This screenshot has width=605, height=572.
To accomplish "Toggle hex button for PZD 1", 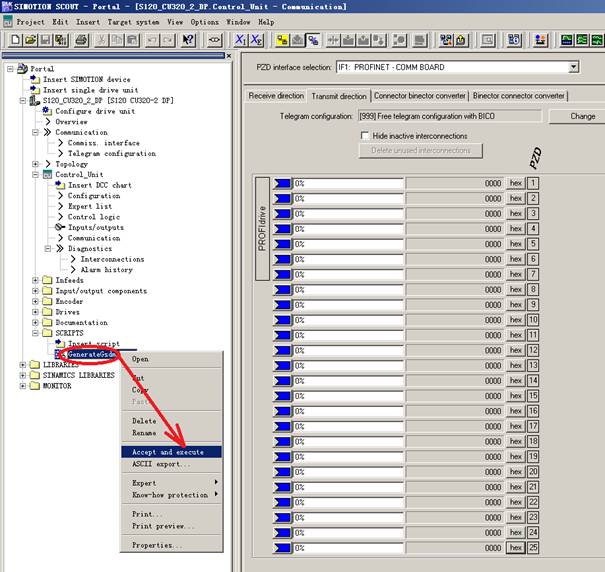I will tap(516, 184).
